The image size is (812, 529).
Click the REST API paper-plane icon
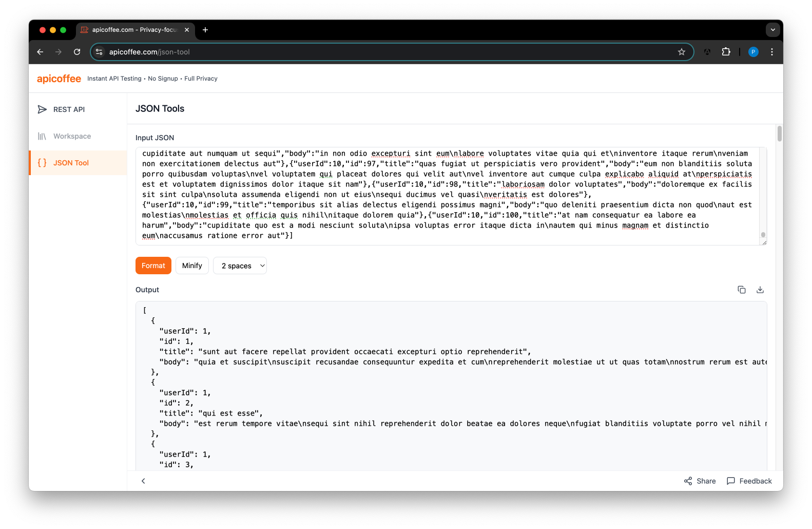[42, 109]
